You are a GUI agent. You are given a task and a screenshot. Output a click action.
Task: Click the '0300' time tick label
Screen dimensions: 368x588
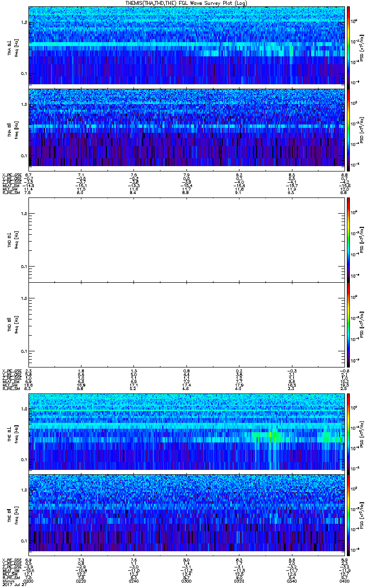(186, 581)
